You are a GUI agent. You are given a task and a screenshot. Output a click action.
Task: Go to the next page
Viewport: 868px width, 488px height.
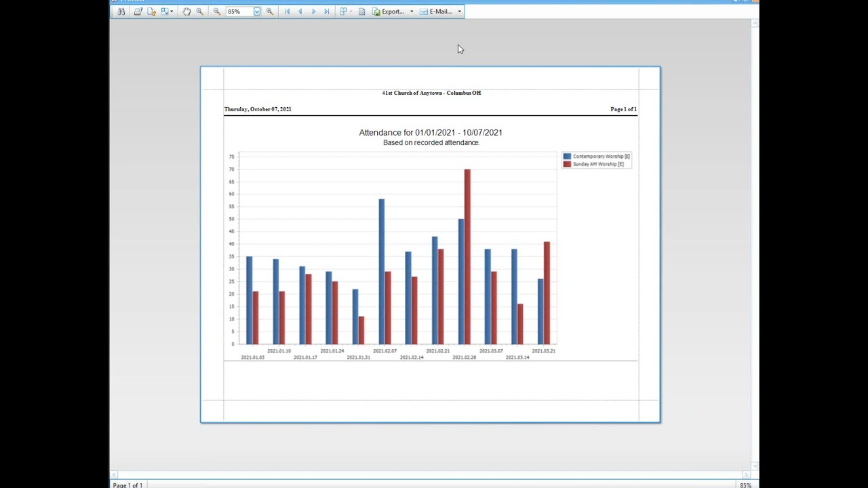pos(313,12)
